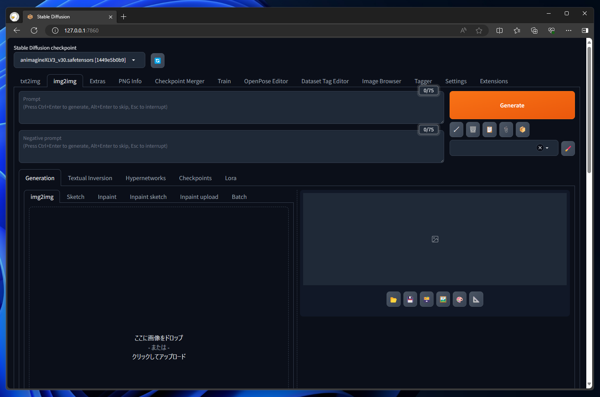Open the OpenPose Editor tab

point(266,81)
